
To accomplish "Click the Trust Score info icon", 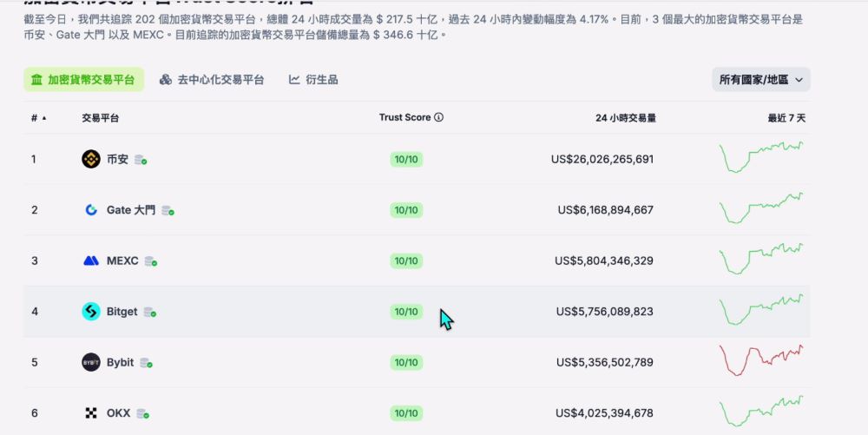I will 438,117.
